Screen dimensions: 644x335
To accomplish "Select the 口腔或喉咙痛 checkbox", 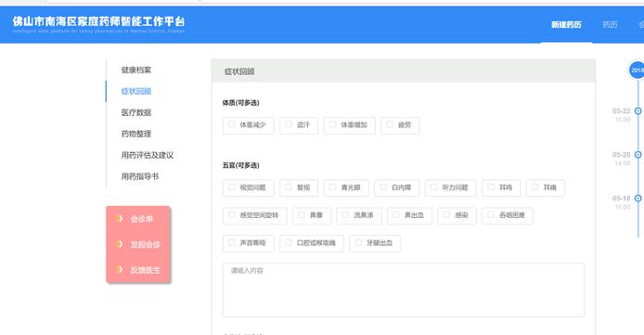I will point(289,242).
